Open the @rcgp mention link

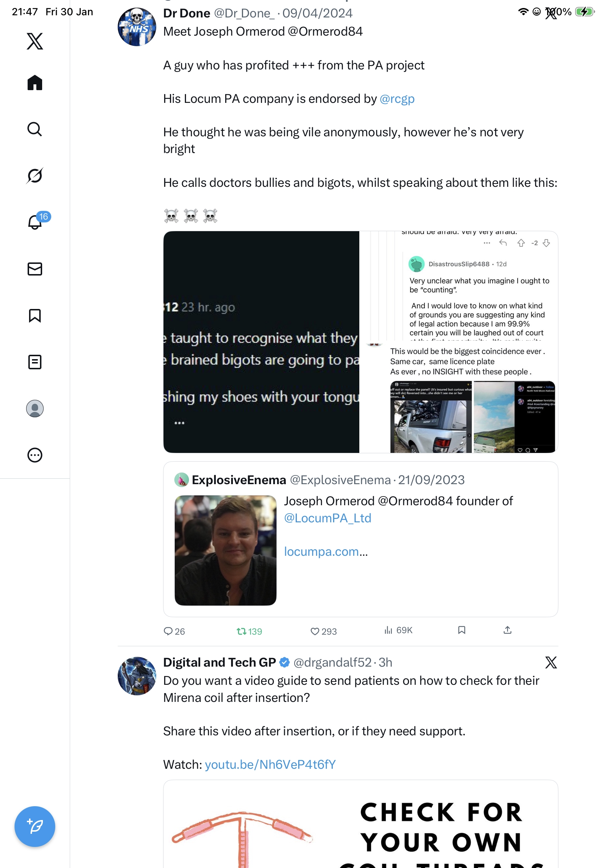click(x=397, y=99)
